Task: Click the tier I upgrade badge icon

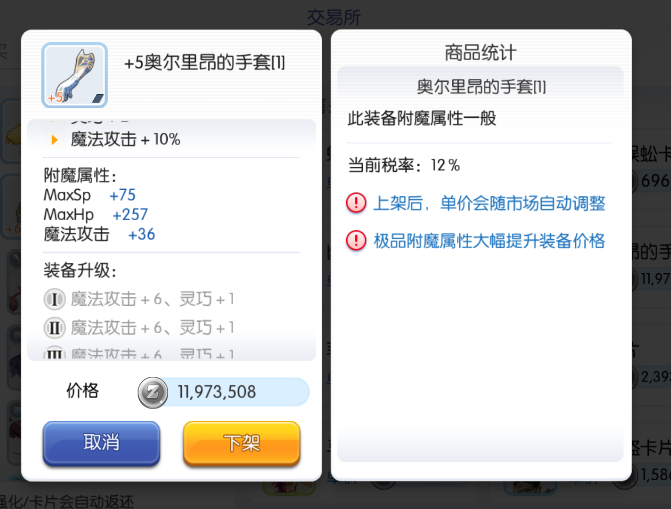Action: (x=55, y=299)
